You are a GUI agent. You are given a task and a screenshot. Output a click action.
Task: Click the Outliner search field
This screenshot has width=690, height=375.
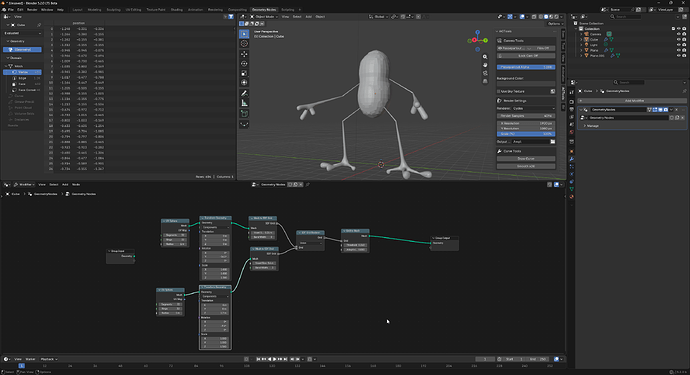point(625,17)
